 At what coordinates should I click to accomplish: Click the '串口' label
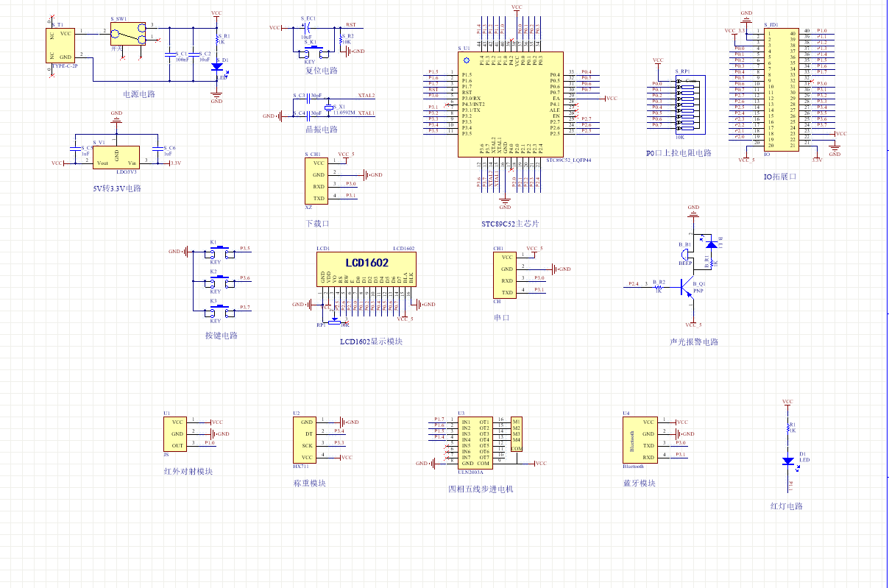point(502,318)
